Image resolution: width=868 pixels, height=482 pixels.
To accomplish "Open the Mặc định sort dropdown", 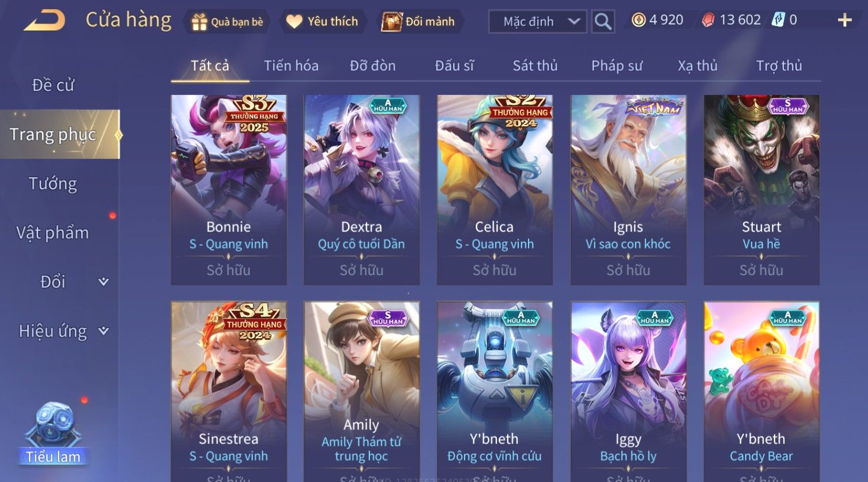I will (x=538, y=22).
